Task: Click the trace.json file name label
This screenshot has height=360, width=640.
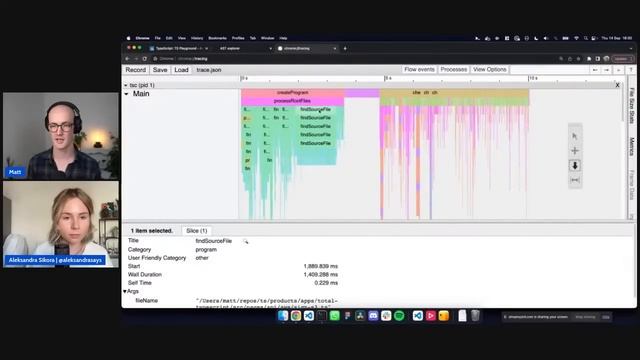Action: coord(209,70)
